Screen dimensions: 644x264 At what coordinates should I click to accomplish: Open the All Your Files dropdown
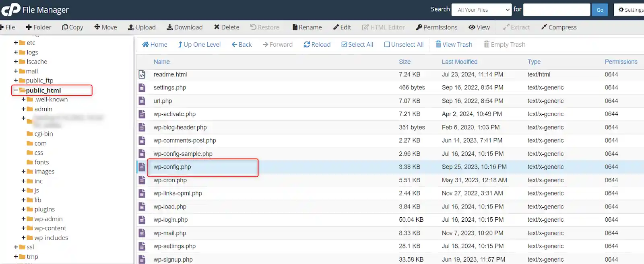481,10
